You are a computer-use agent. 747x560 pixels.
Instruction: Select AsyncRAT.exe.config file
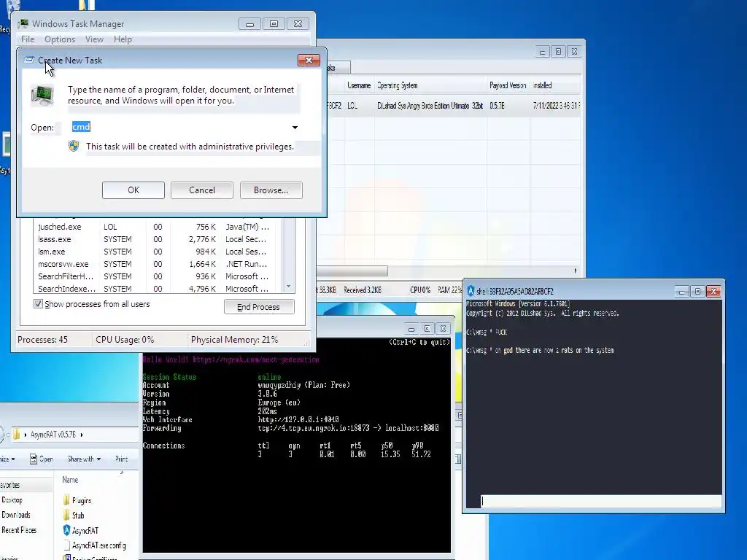(94, 545)
